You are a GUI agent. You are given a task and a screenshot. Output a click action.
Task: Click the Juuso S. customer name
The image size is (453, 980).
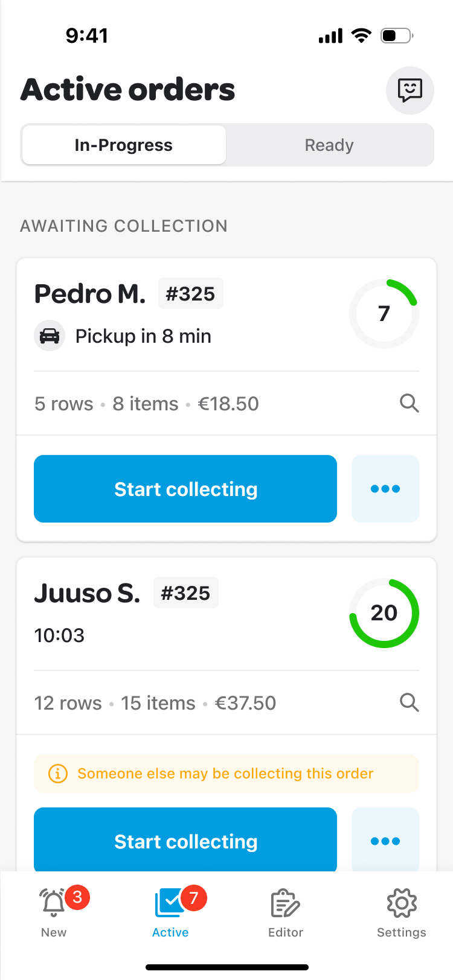[x=87, y=593]
